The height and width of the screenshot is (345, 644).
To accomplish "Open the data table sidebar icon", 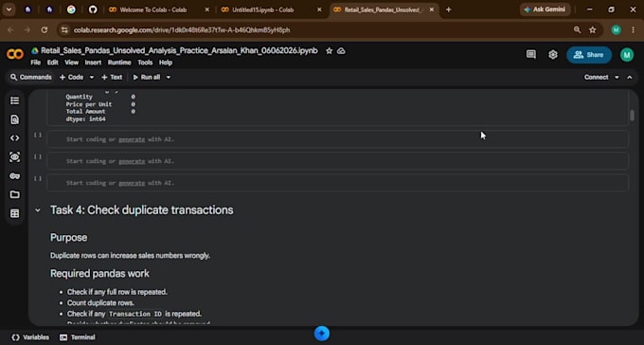I will (15, 213).
